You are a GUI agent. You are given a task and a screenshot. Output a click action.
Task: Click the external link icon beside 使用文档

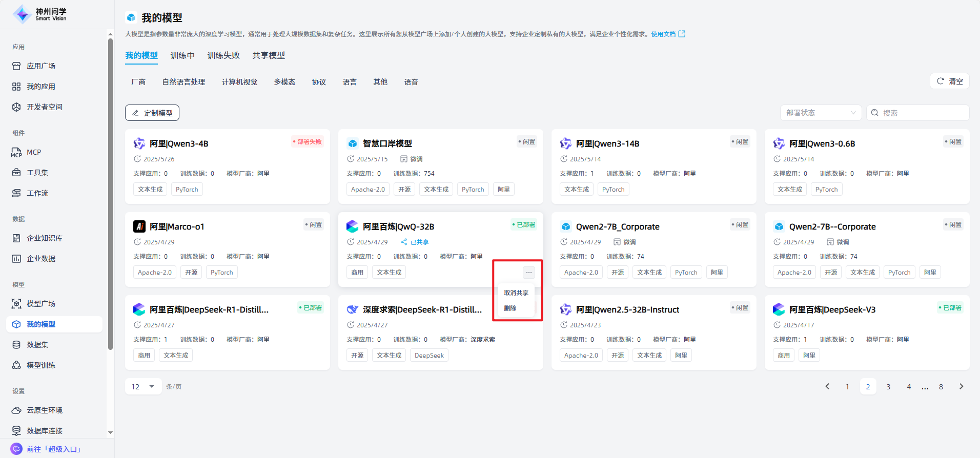682,34
